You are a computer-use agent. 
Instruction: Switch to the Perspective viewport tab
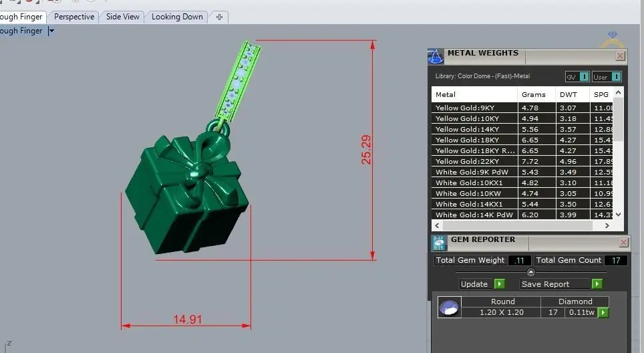tap(74, 17)
